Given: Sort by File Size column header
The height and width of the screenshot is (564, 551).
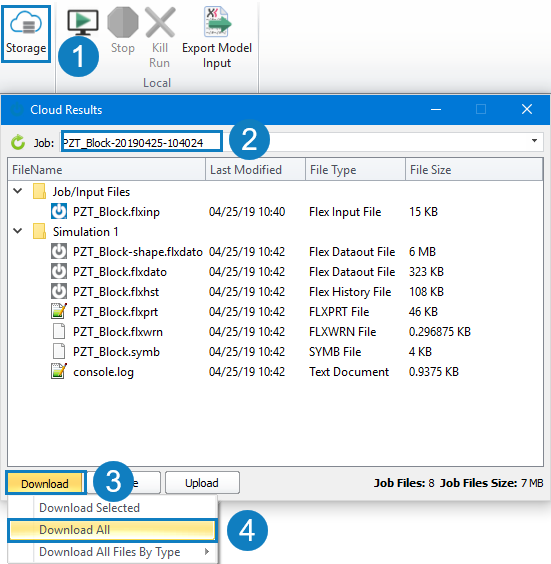Looking at the screenshot, I should (x=474, y=169).
